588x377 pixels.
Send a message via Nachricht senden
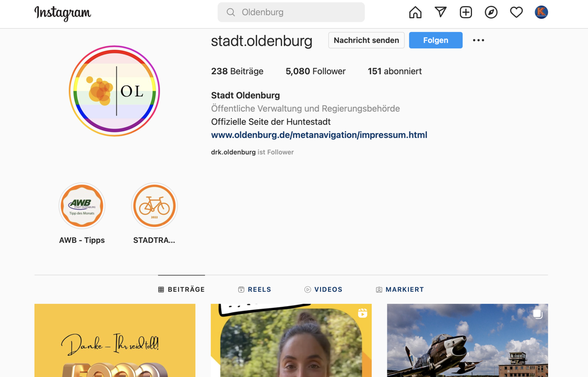pos(367,40)
